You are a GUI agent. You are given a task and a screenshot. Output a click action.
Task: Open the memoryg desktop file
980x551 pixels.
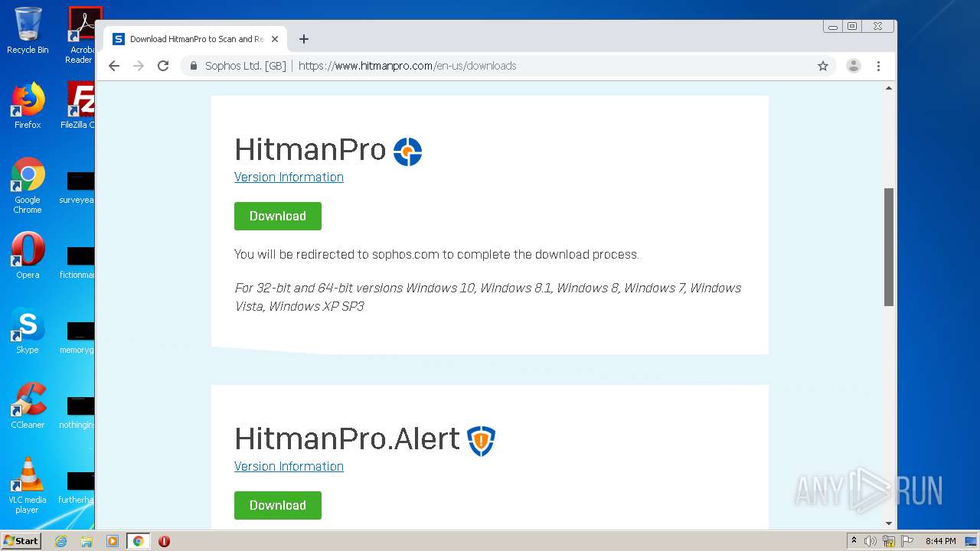tap(78, 337)
